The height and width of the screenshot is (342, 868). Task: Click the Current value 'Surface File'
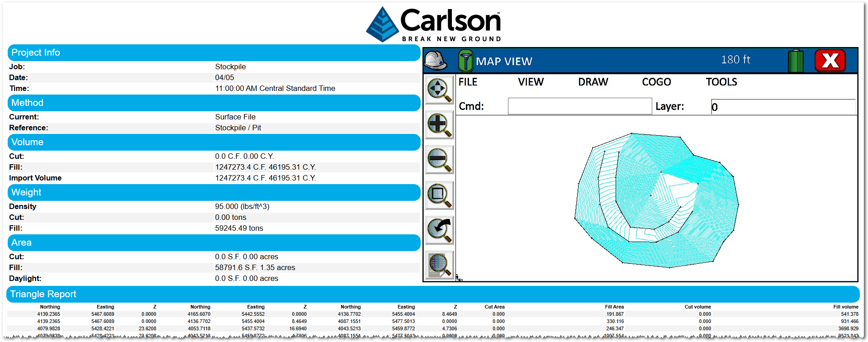[x=235, y=117]
